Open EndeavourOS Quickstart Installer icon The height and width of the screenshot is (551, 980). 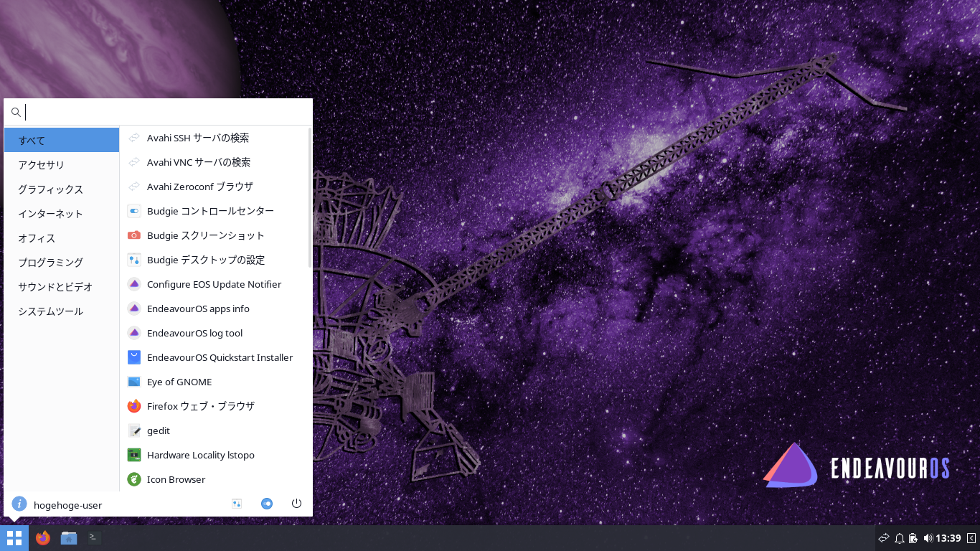click(134, 357)
